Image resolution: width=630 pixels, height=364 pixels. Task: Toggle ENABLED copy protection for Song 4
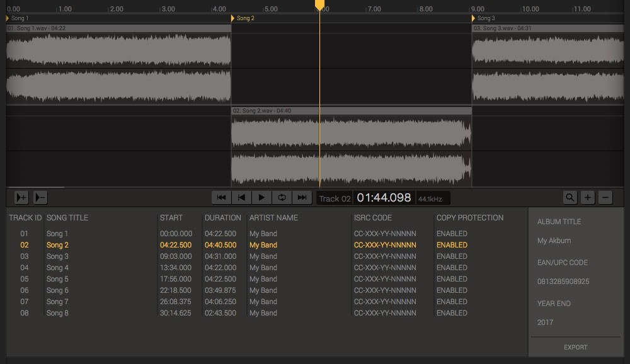pyautogui.click(x=452, y=267)
